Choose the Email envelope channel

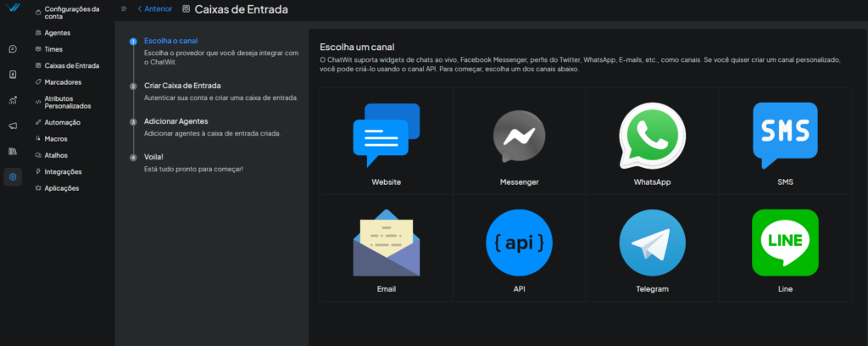386,243
